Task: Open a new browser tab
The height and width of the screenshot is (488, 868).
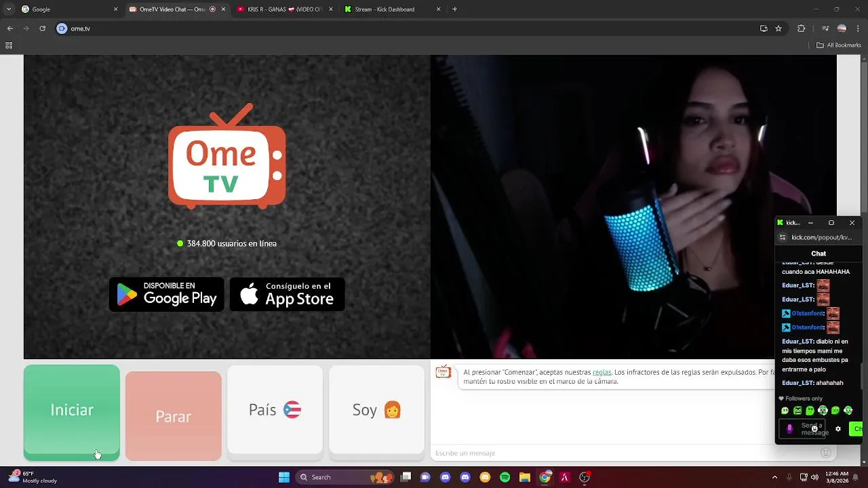Action: point(454,9)
